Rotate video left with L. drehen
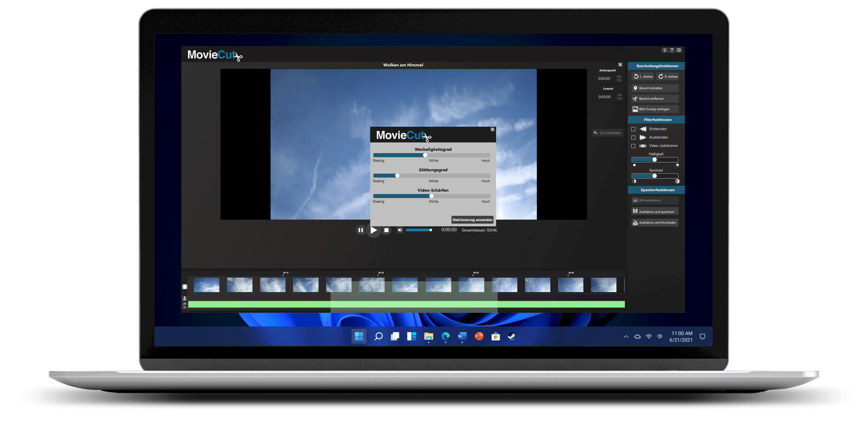Image resolution: width=868 pixels, height=441 pixels. [643, 76]
